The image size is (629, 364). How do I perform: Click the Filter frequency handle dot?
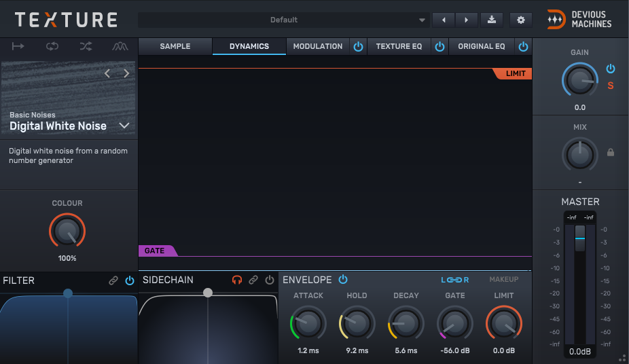(x=68, y=293)
